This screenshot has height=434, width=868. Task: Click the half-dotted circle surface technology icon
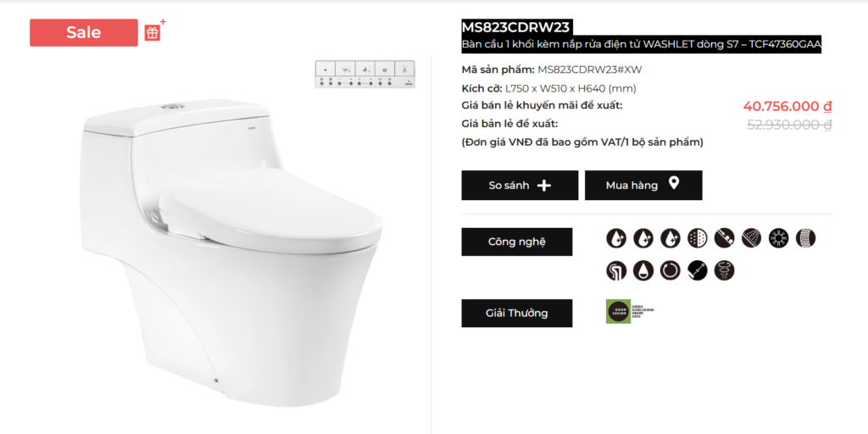[698, 238]
